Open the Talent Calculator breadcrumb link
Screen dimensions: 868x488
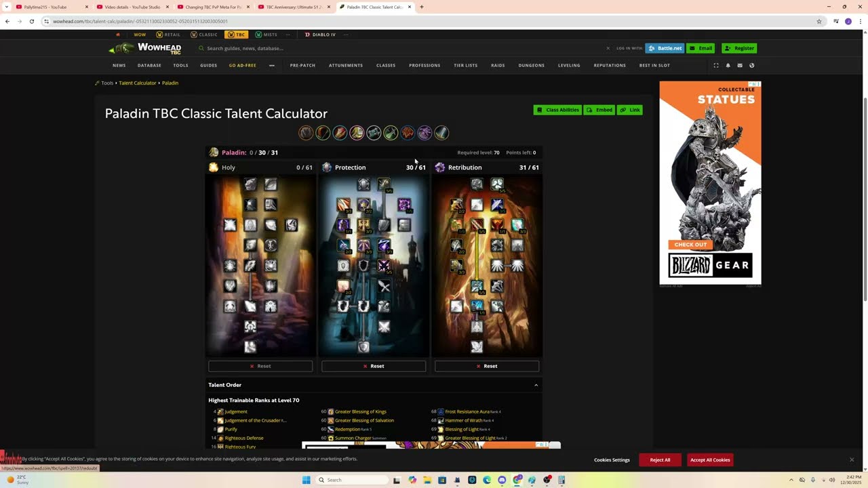tap(138, 83)
